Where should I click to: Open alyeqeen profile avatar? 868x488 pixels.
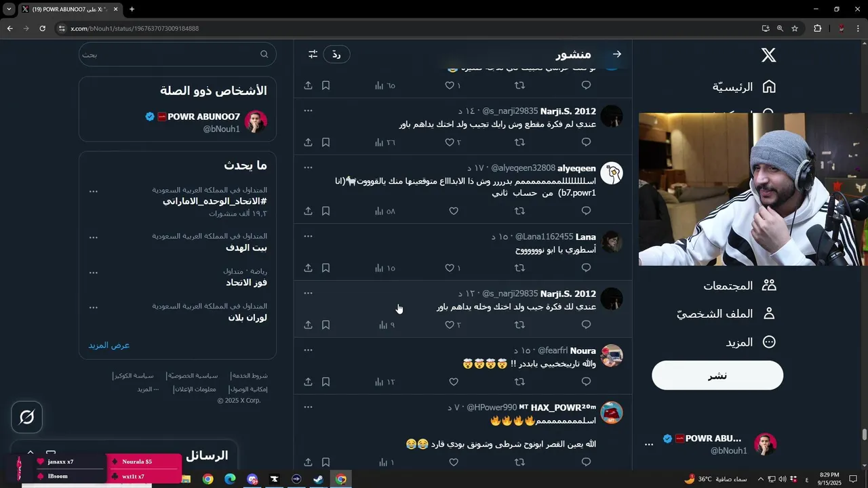click(x=612, y=174)
